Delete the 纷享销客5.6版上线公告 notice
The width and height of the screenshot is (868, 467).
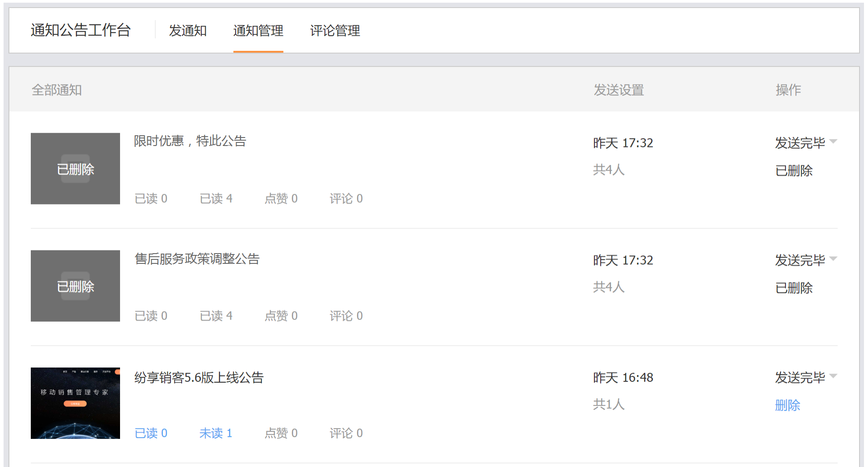click(787, 405)
